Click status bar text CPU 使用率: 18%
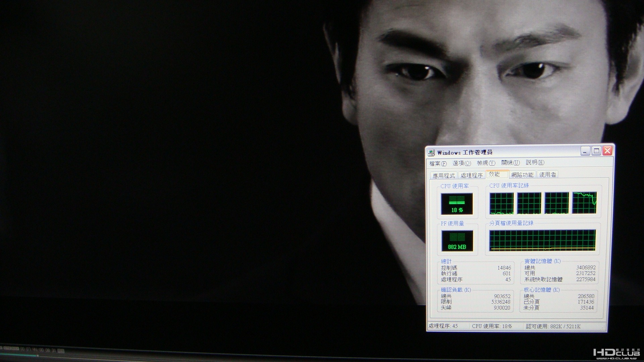The image size is (644, 362). [492, 326]
